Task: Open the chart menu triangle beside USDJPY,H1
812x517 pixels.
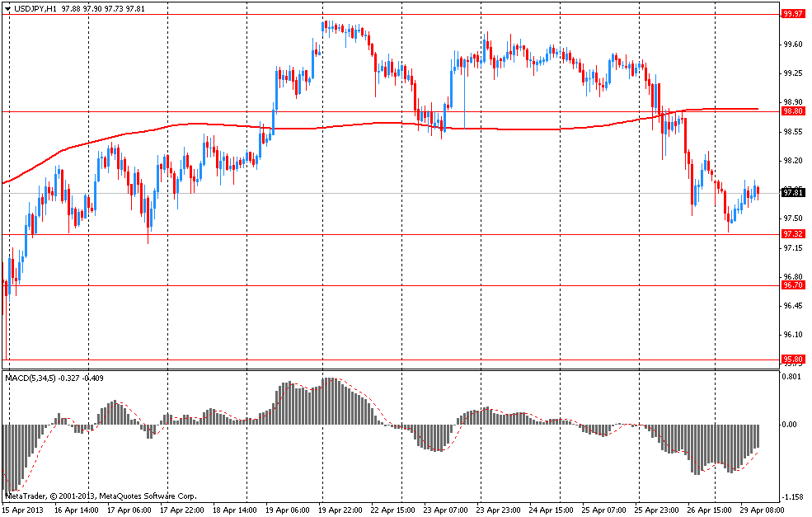Action: coord(7,9)
